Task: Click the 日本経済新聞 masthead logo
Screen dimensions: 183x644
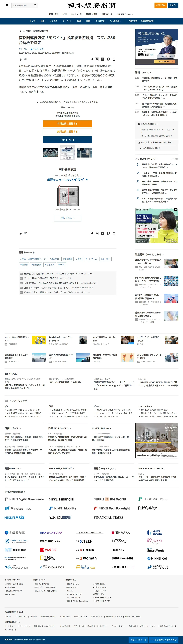Action: (91, 6)
